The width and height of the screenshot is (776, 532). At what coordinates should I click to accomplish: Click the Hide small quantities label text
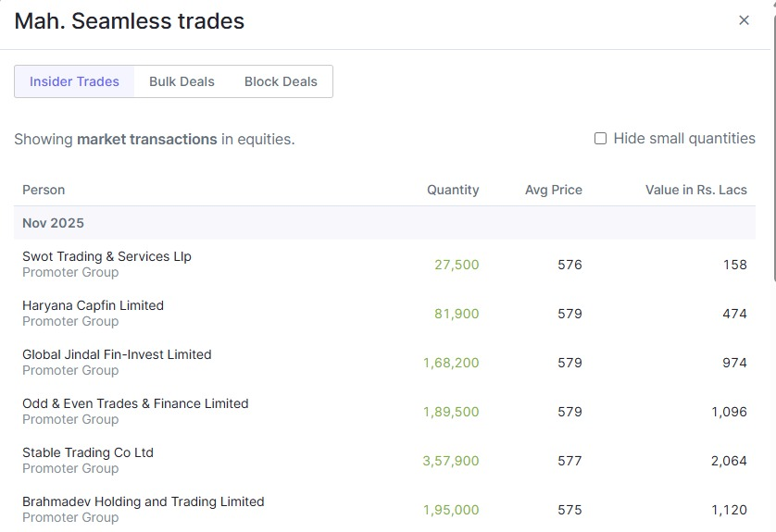click(684, 139)
